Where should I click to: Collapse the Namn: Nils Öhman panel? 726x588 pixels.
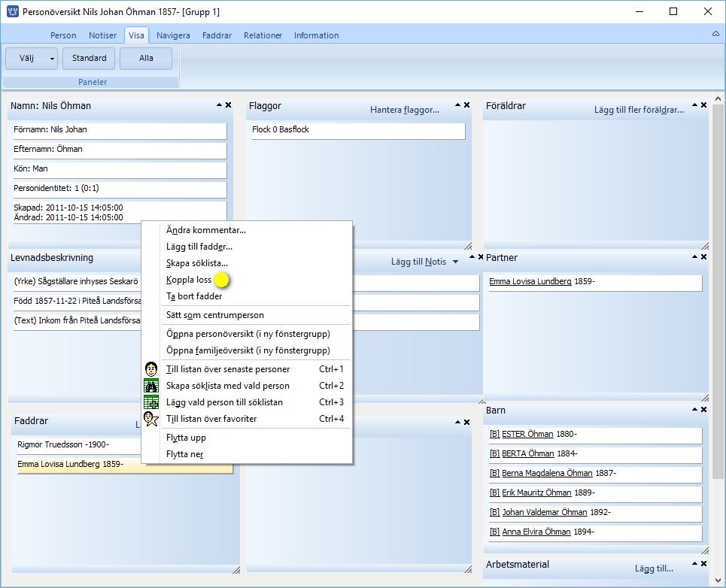coord(220,105)
